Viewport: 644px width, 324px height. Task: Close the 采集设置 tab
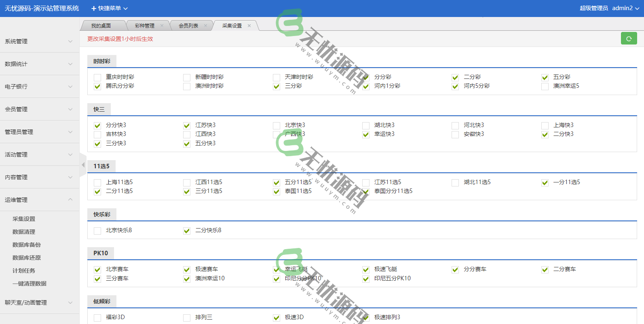coord(249,25)
